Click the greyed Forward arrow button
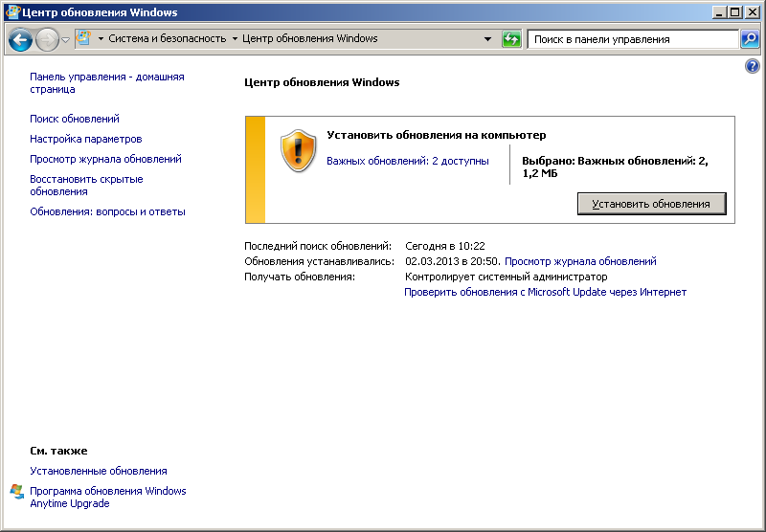 pos(47,39)
